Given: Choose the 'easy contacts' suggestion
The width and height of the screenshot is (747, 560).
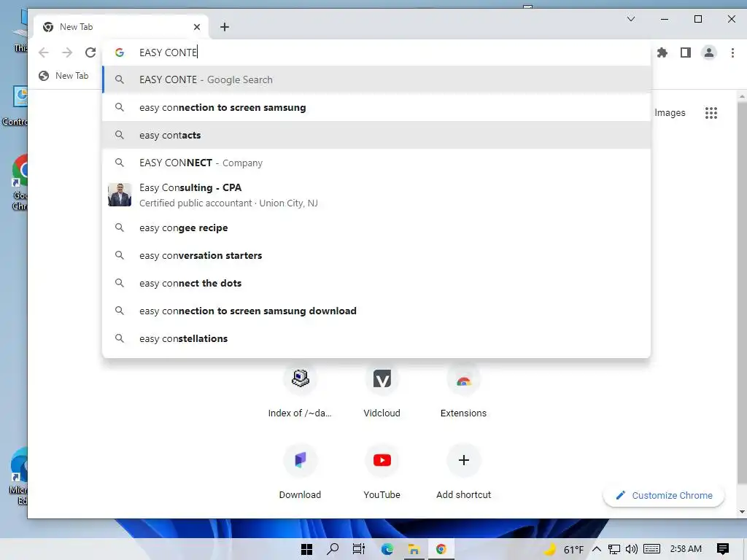Looking at the screenshot, I should [376, 135].
